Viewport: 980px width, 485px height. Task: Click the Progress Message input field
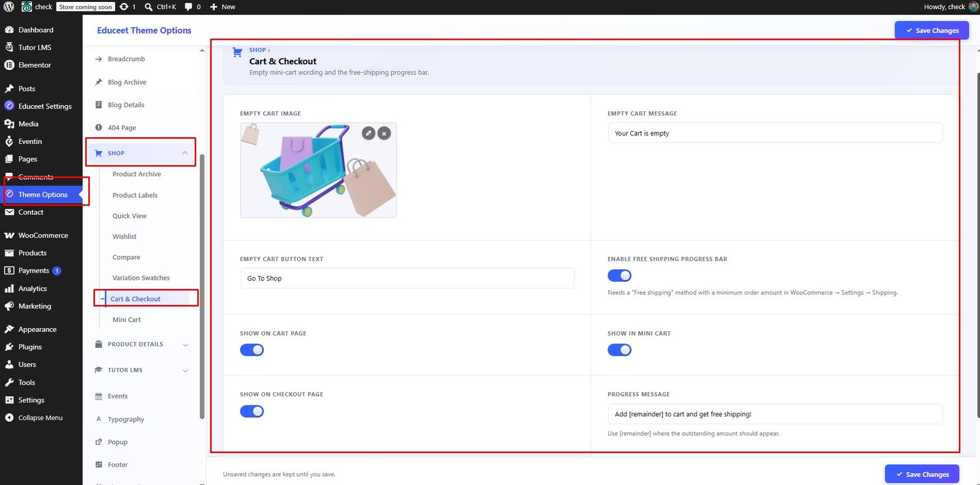775,414
